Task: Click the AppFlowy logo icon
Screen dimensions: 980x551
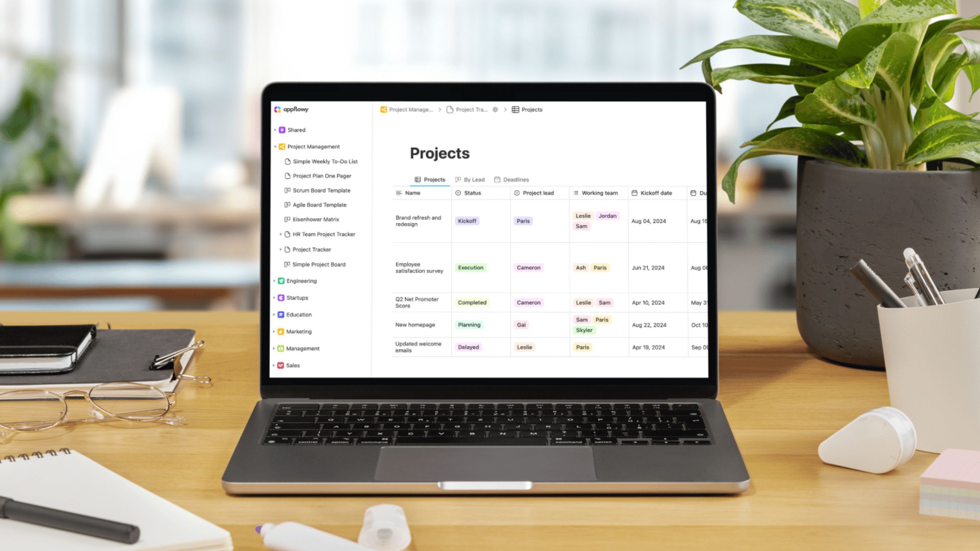Action: (277, 109)
